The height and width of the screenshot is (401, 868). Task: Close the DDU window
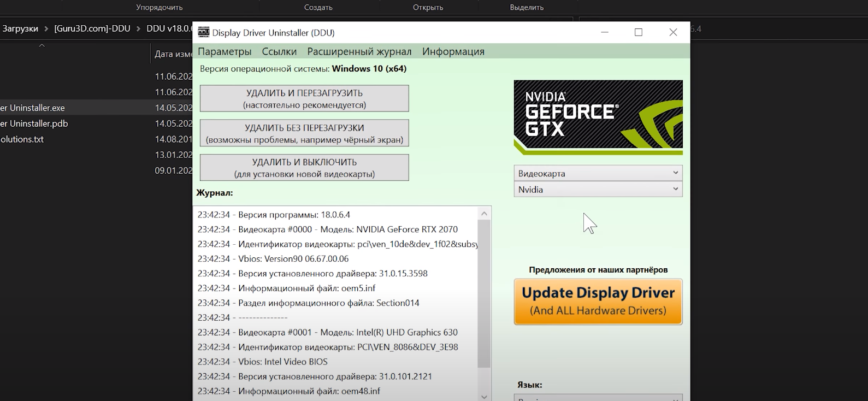click(673, 32)
